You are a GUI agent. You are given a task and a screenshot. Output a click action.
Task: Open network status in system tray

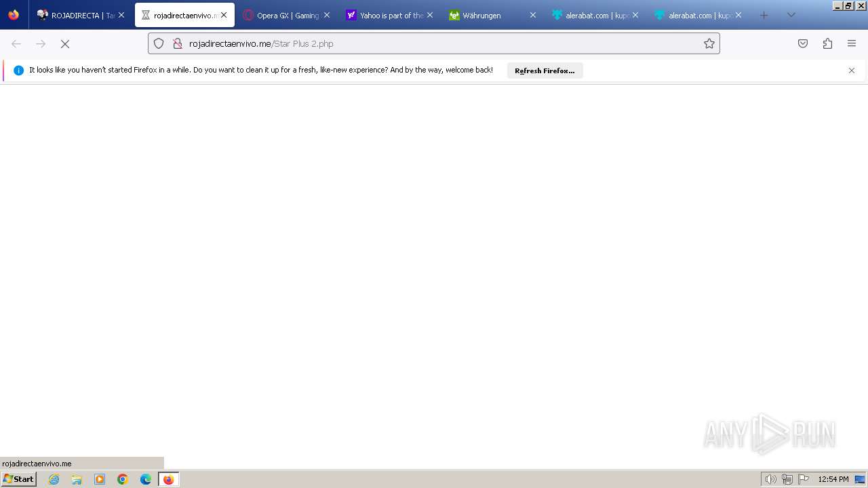(x=787, y=479)
